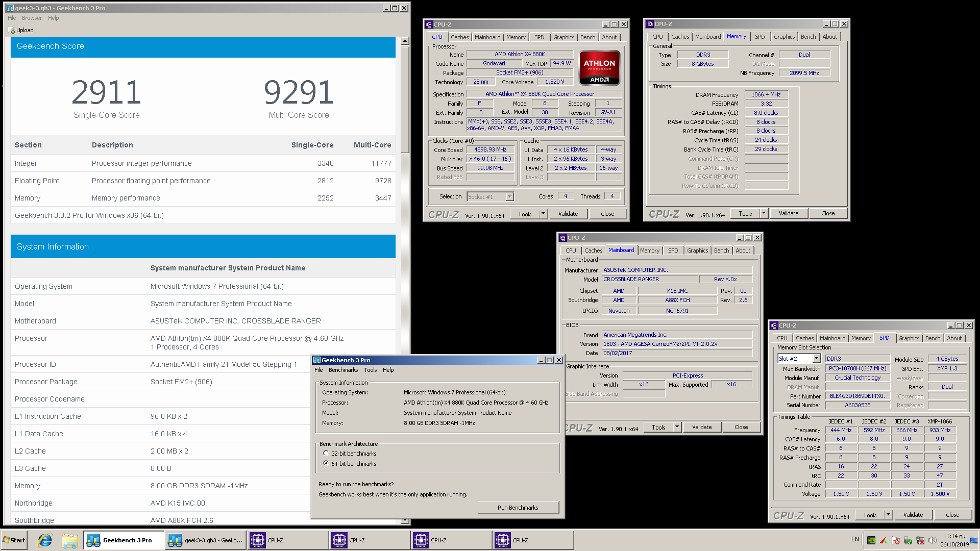The image size is (980, 551).
Task: Click the red-green graph tray icon
Action: 884,540
